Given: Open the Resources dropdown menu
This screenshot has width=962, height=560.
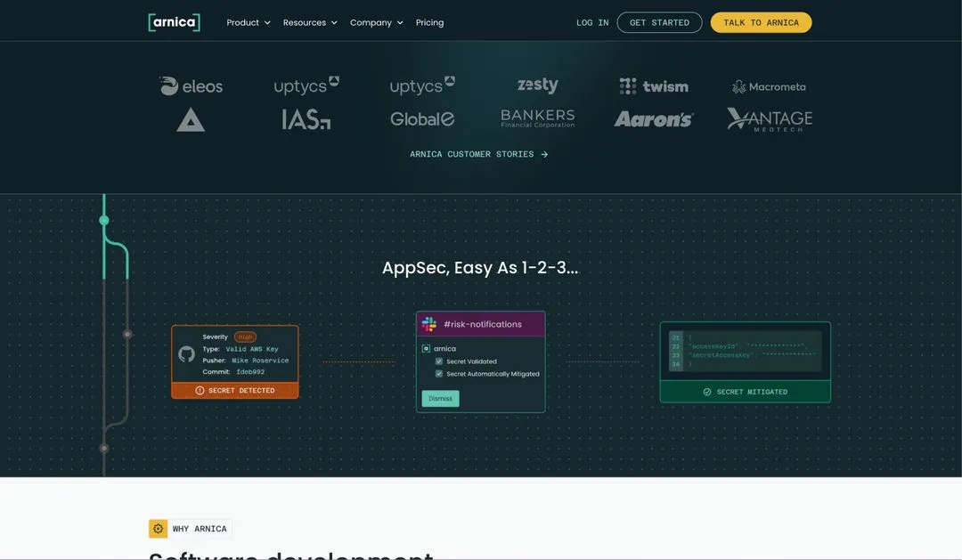Looking at the screenshot, I should point(310,22).
